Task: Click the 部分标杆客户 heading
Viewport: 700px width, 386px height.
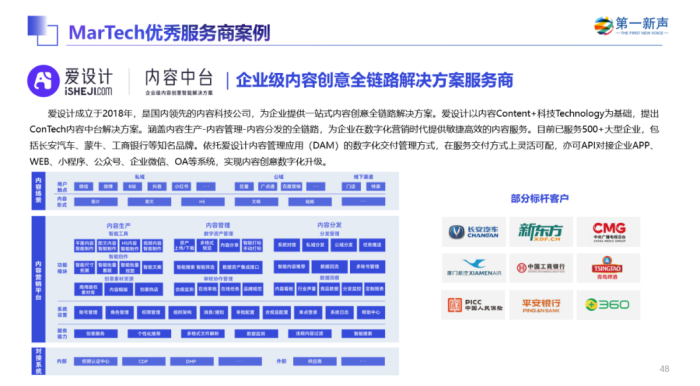Action: coord(540,199)
